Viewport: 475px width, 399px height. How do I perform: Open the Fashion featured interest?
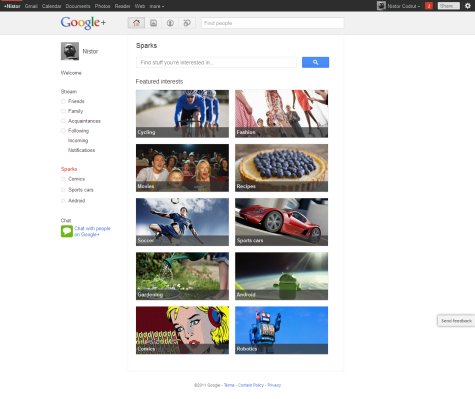281,114
